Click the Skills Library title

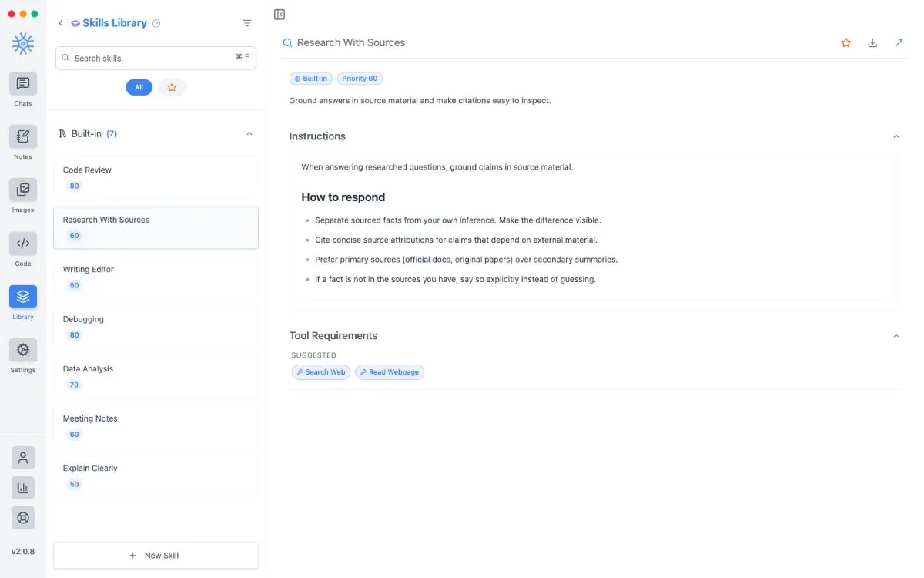(115, 23)
